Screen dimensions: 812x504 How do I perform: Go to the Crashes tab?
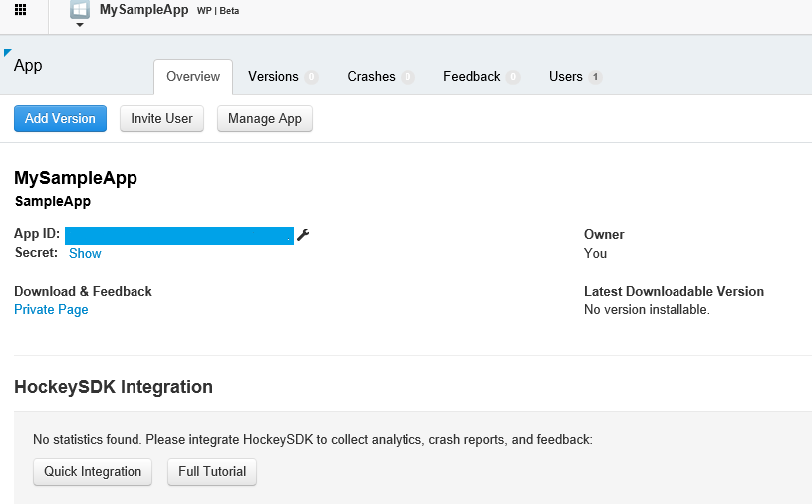371,77
